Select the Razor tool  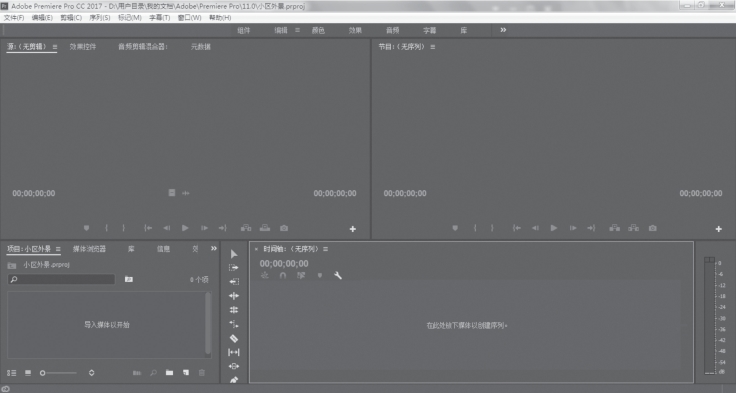pos(234,339)
